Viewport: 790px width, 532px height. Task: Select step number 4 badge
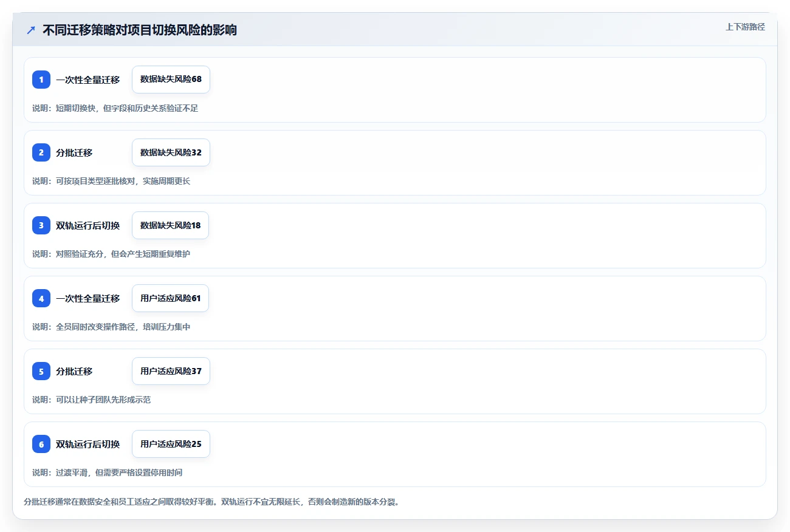click(x=41, y=298)
